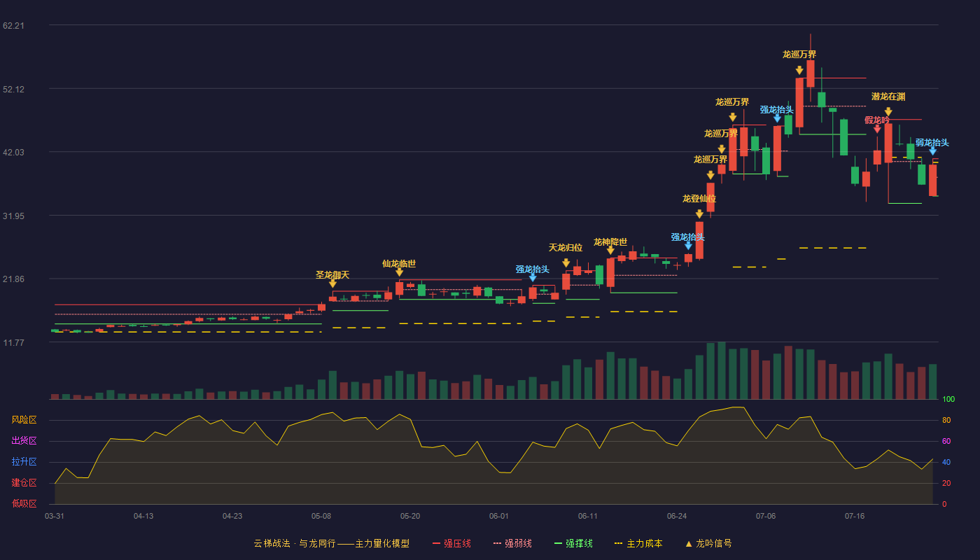
Task: Click the second-lowest 龙巡万界 arrow just above 42.03
Action: [722, 149]
